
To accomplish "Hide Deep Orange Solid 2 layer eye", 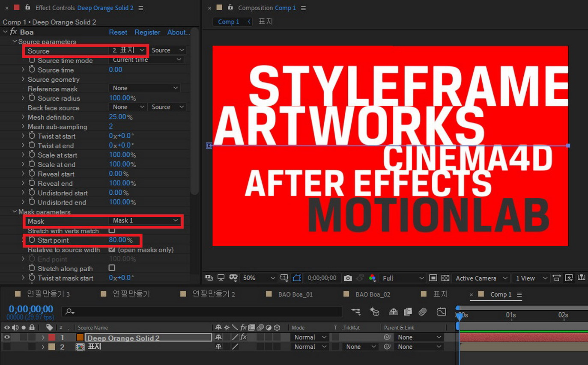I will [7, 337].
